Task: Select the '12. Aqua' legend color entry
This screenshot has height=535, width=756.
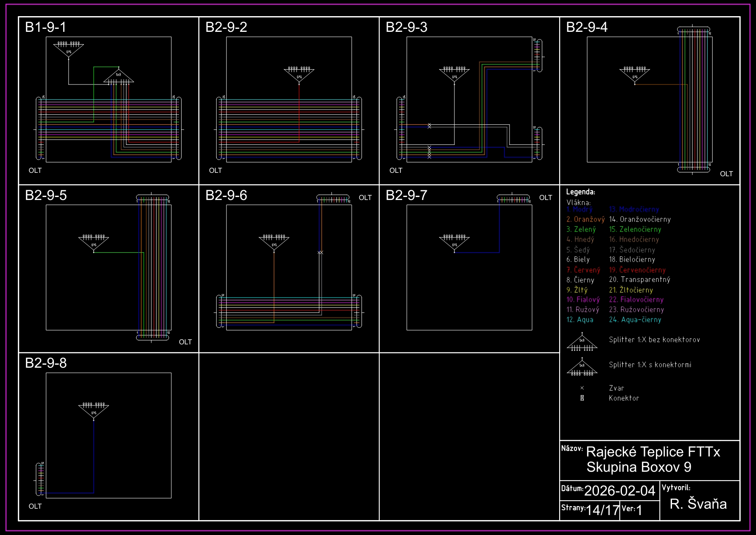Action: point(580,320)
